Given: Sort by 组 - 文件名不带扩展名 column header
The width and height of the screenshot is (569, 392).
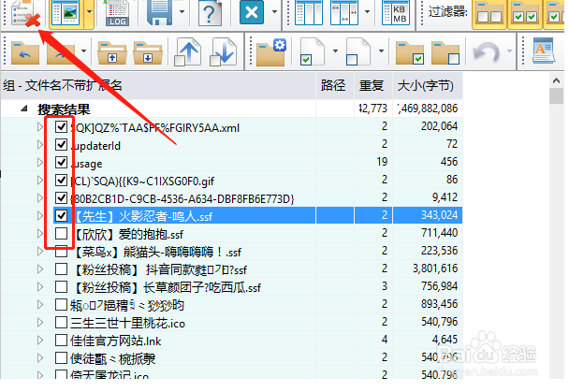Looking at the screenshot, I should (158, 86).
